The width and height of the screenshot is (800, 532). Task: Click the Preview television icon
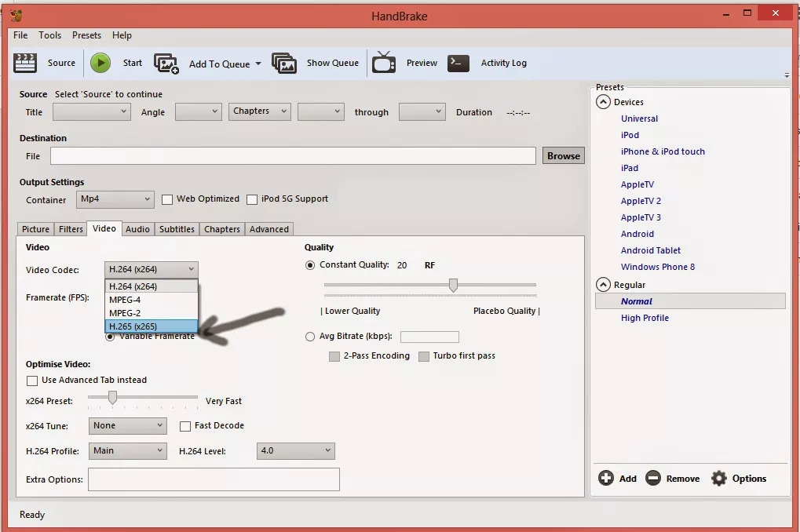click(384, 63)
